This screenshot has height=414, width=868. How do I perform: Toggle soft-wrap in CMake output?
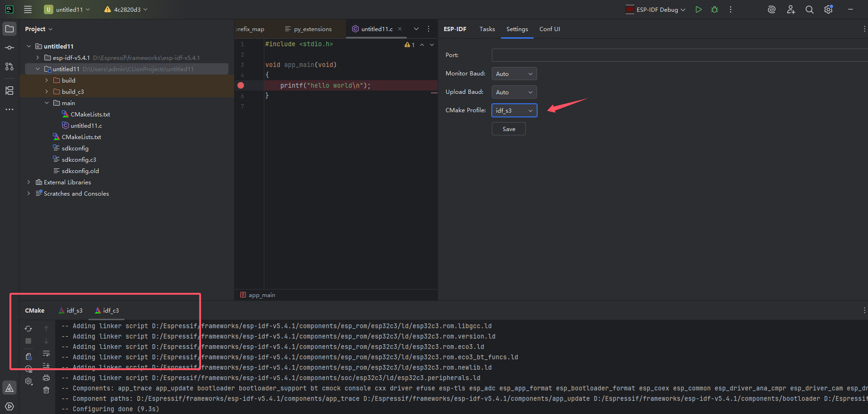[x=46, y=353]
